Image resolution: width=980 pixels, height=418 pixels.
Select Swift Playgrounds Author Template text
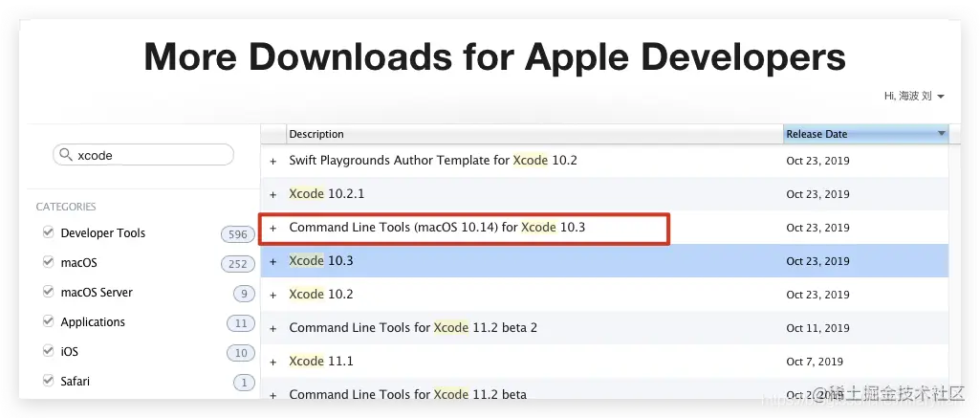pyautogui.click(x=432, y=161)
